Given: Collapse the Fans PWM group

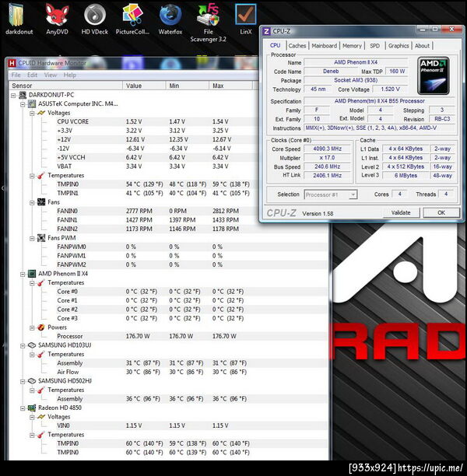Looking at the screenshot, I should click(32, 238).
